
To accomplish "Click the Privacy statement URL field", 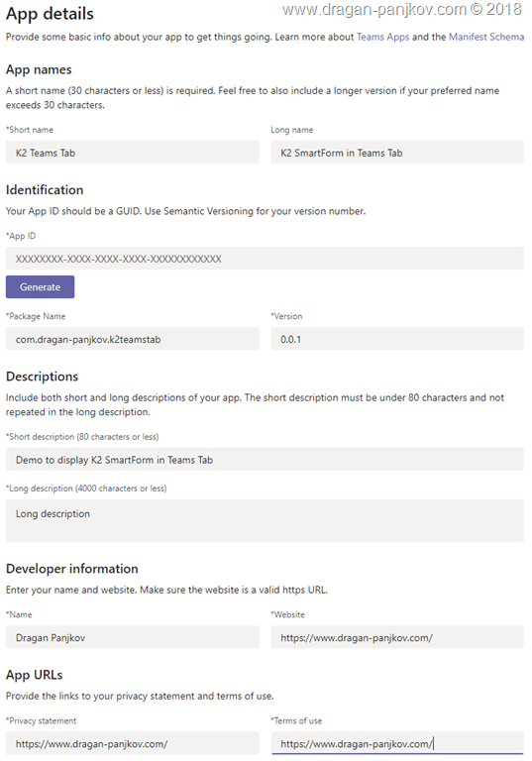I will [x=133, y=743].
